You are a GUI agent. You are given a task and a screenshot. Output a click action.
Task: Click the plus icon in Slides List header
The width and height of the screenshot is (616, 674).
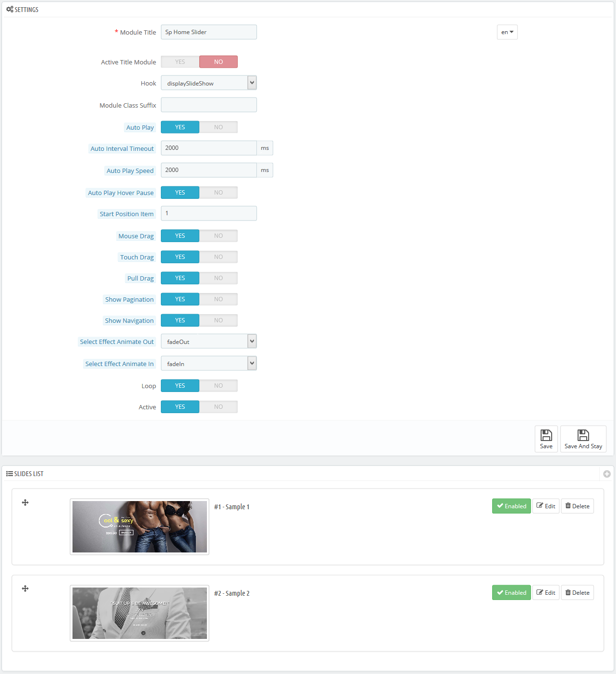(606, 474)
